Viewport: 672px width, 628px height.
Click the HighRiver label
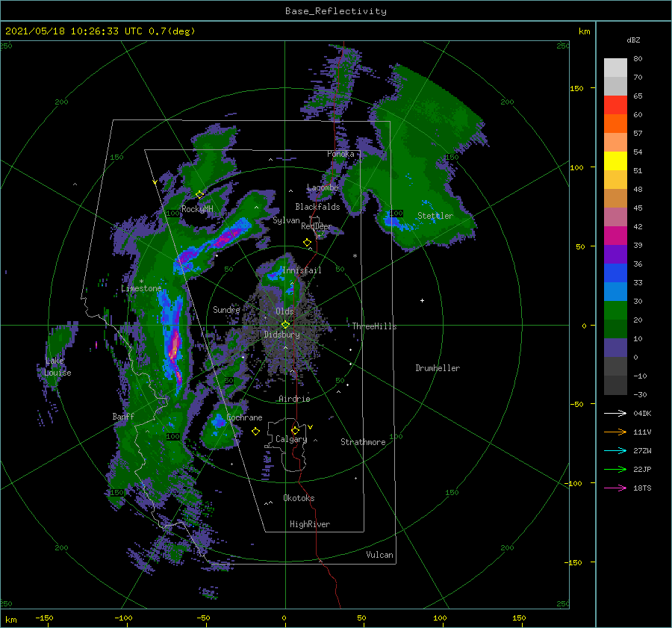[310, 524]
